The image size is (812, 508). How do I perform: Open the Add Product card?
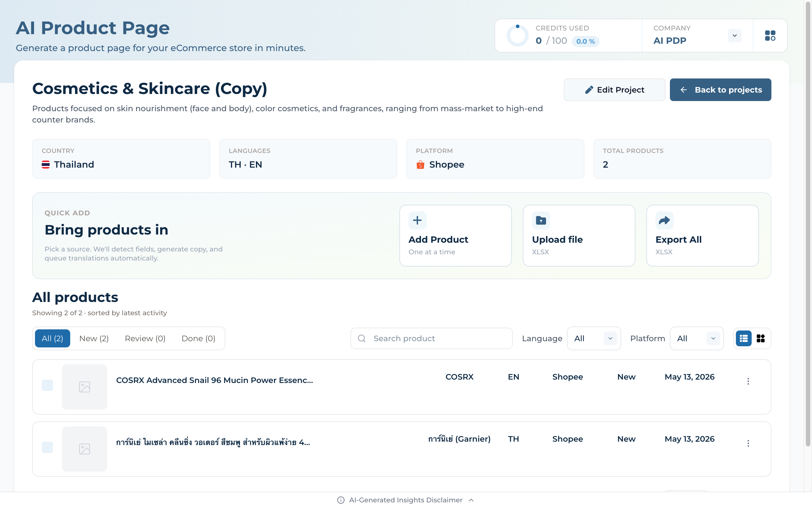click(455, 236)
